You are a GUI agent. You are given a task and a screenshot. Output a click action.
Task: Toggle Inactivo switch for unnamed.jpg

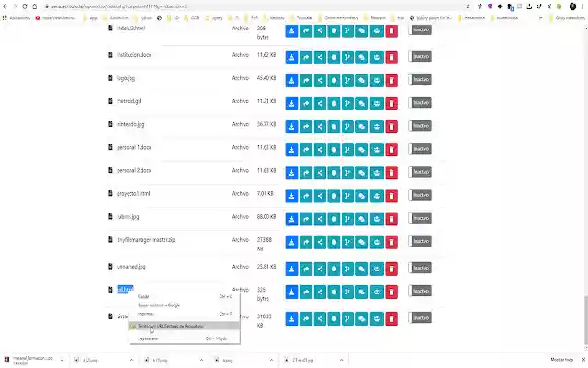coord(420,268)
